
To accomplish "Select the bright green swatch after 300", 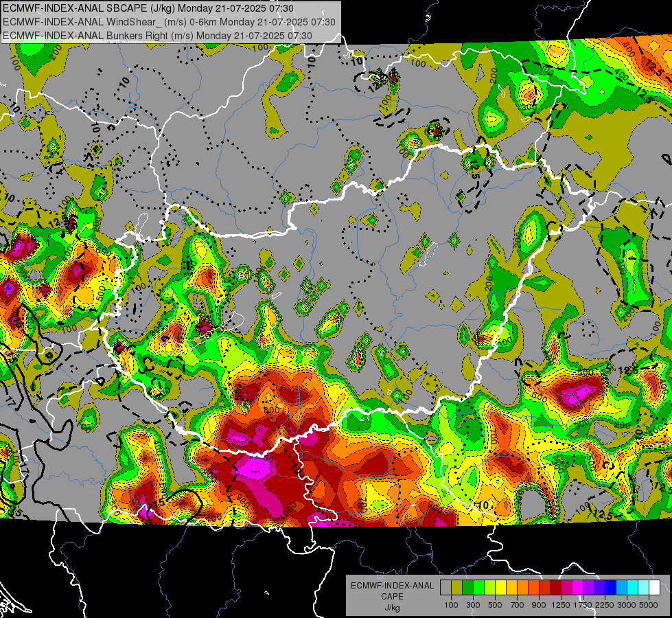I will click(x=478, y=588).
